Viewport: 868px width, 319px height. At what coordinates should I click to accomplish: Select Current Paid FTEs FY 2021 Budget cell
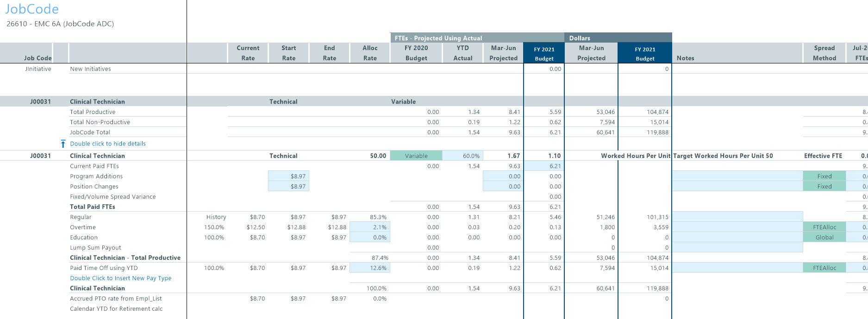click(x=544, y=166)
